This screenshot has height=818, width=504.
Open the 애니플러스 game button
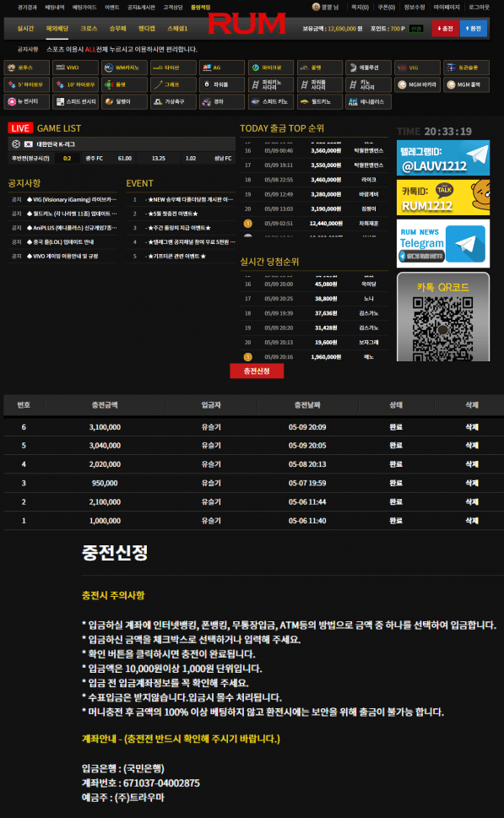coord(368,102)
